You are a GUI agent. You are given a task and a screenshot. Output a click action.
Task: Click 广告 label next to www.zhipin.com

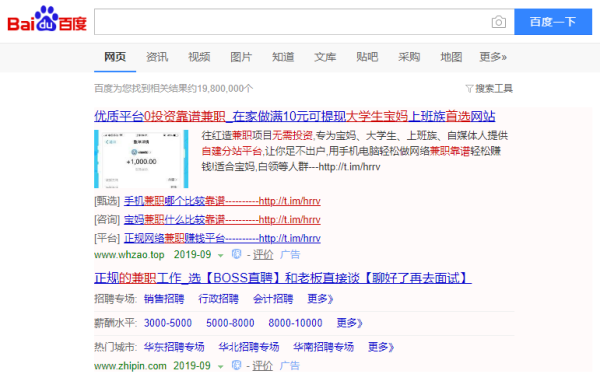coord(290,366)
